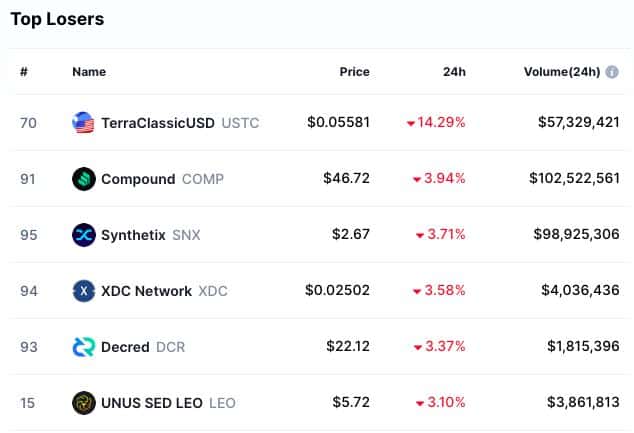Sort by the Volume(24h) column header

562,72
